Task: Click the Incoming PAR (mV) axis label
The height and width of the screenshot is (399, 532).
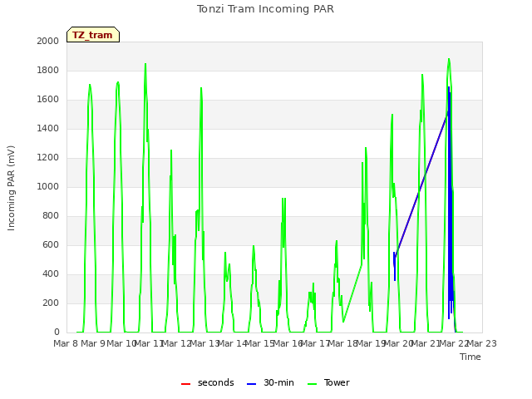Action: [11, 188]
